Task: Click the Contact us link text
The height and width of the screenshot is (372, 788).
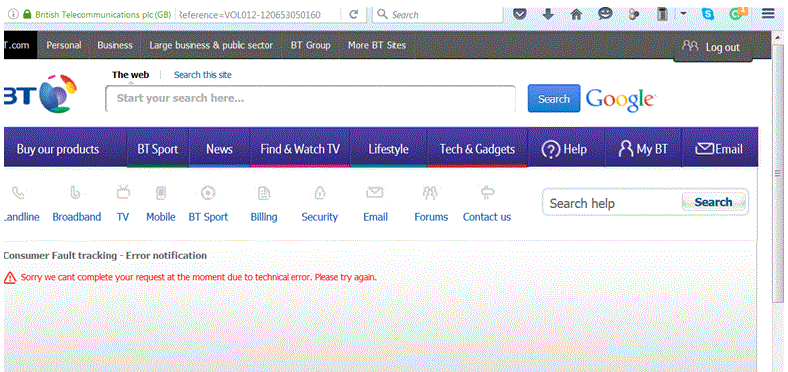Action: pos(487,217)
